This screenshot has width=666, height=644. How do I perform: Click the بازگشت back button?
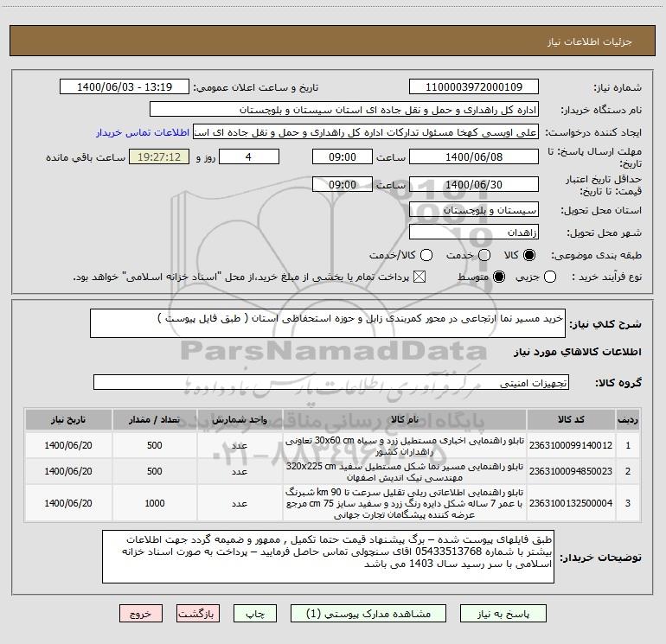pos(198,614)
